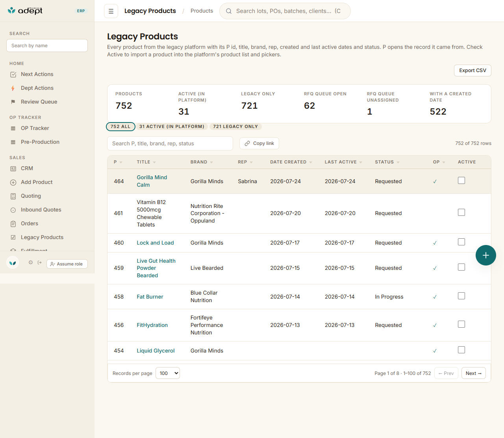Open the Last Active column sort arrow
This screenshot has width=504, height=438.
point(361,162)
